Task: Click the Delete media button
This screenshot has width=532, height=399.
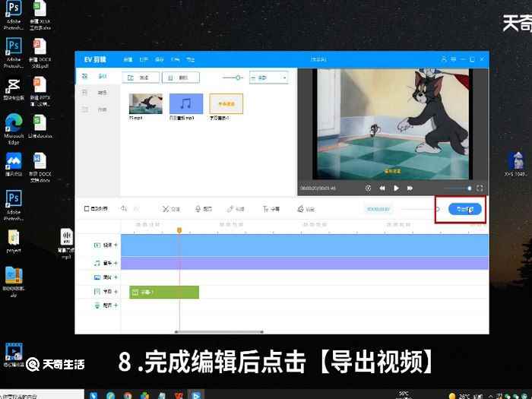Action: 181,78
